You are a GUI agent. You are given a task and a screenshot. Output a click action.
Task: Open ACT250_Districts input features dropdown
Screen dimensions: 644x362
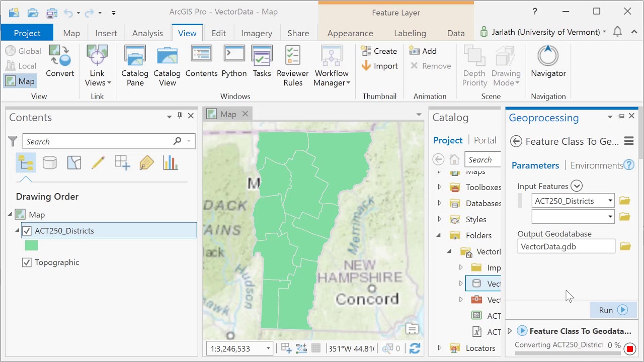tap(610, 201)
